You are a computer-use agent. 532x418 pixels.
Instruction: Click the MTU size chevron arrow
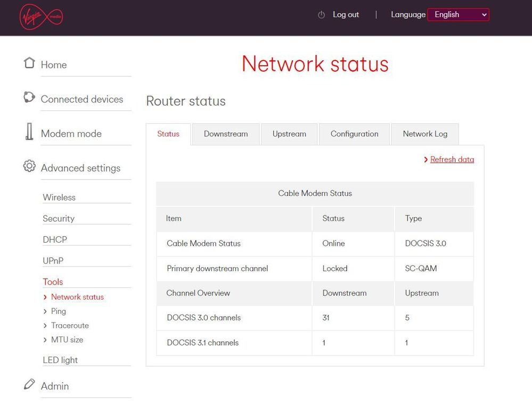45,340
